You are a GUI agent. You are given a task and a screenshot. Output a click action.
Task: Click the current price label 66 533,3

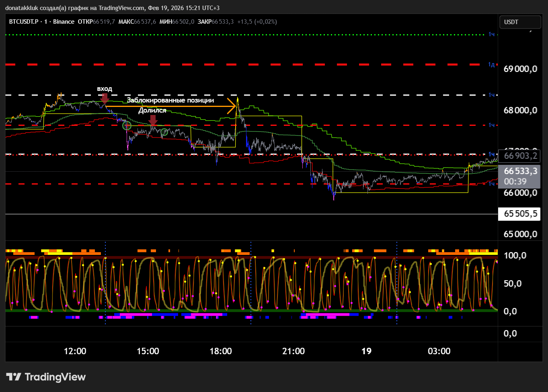[x=520, y=171]
